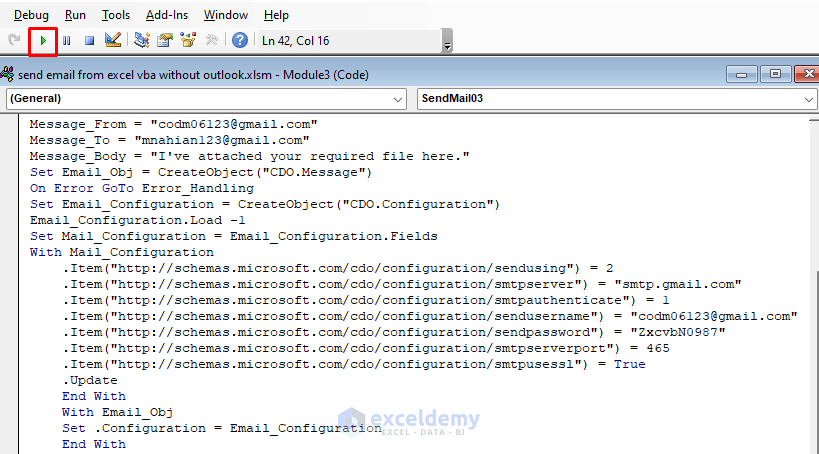Expand the SendMail03 procedure dropdown
Image resolution: width=819 pixels, height=454 pixels.
click(x=808, y=99)
